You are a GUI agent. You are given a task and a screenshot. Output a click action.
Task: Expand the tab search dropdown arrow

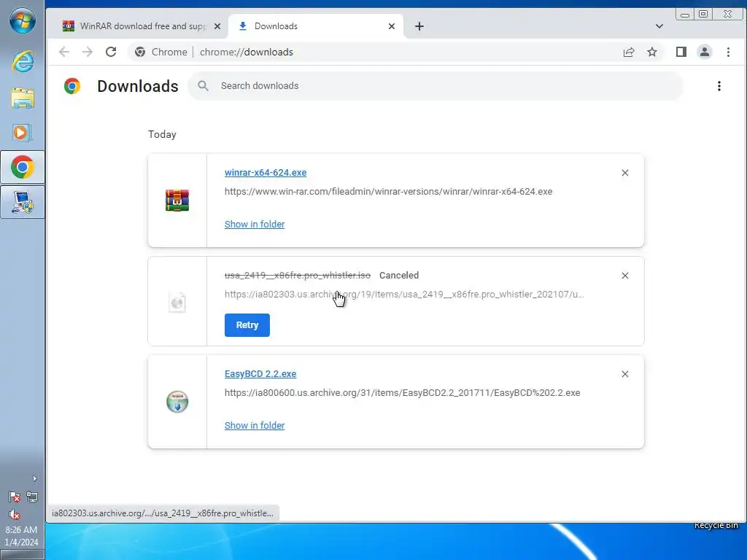(x=659, y=26)
